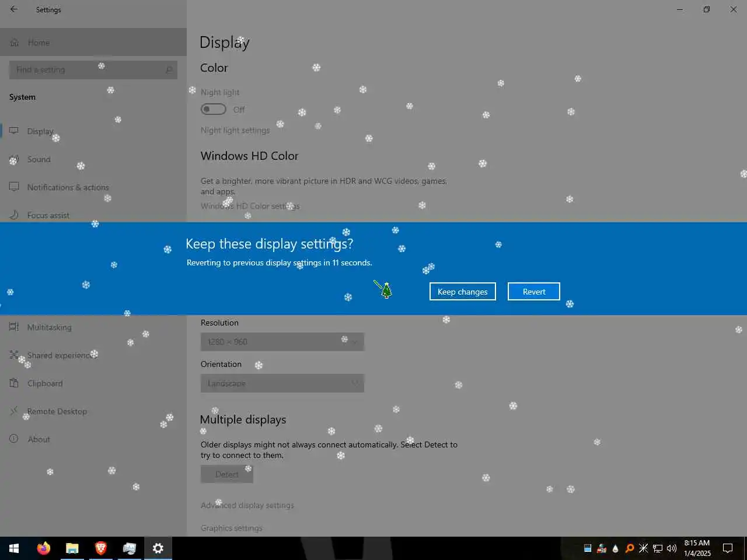Launch Firefox from the taskbar

coord(43,548)
